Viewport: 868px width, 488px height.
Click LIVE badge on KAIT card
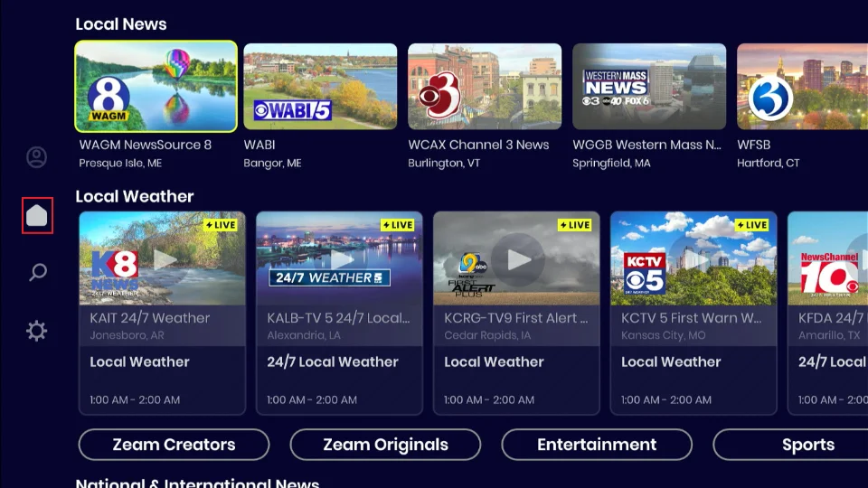221,225
